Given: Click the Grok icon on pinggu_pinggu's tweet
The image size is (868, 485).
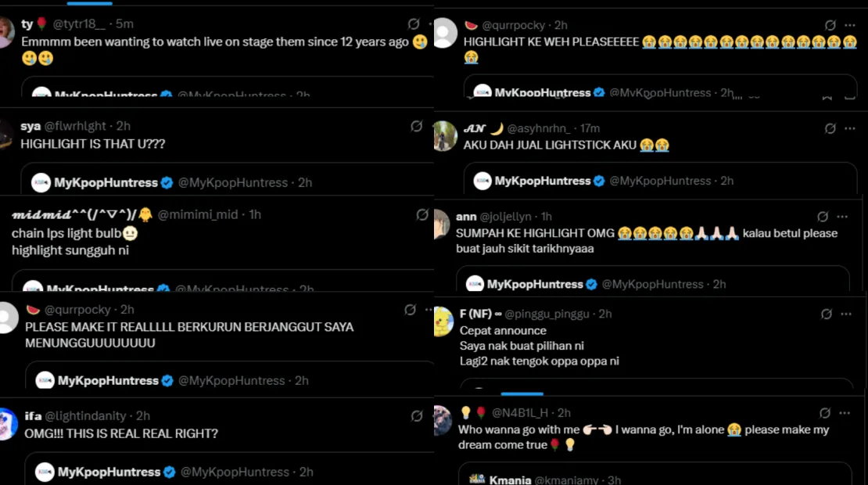Looking at the screenshot, I should point(827,314).
